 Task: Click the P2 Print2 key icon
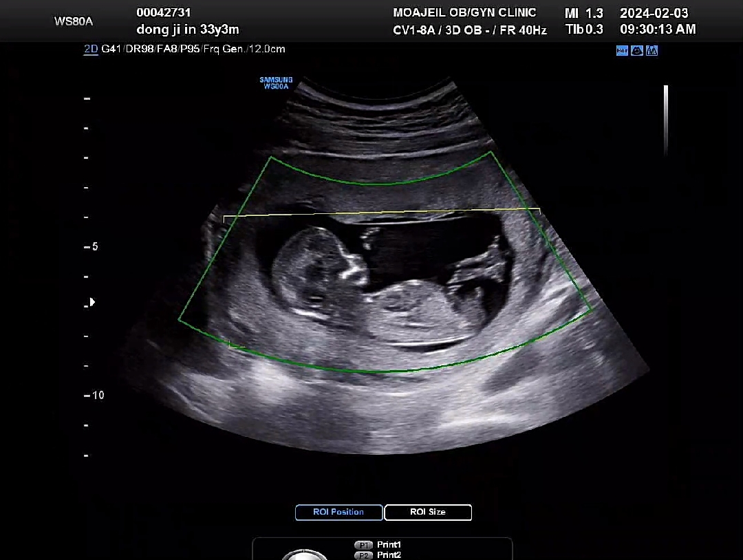coord(363,555)
